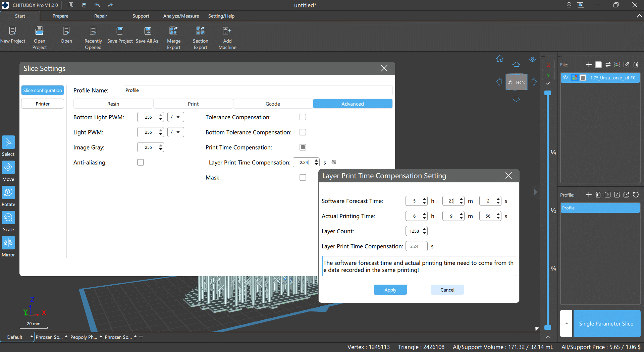Hide 1.75_Unsu...orse_.stl with eye toggle
Screen dimensions: 644x352
[566, 77]
